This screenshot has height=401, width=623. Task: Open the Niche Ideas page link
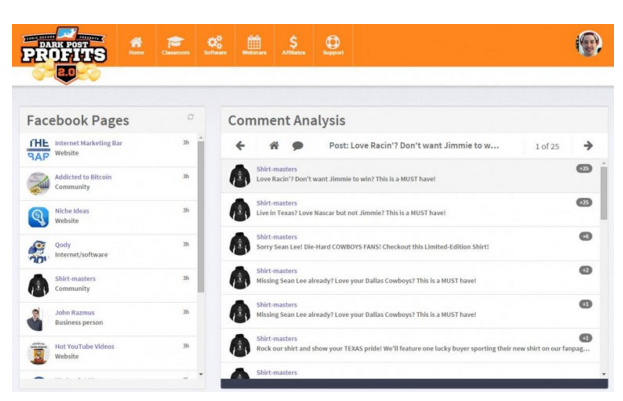72,211
